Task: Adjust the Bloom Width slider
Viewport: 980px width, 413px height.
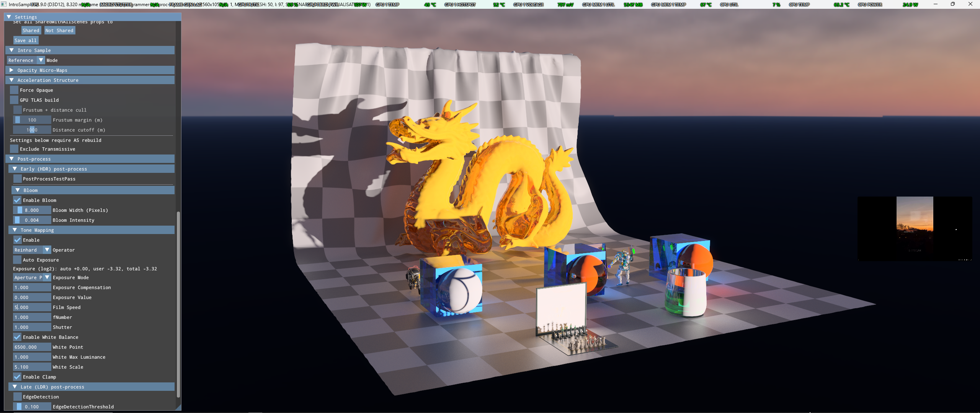Action: (32, 210)
